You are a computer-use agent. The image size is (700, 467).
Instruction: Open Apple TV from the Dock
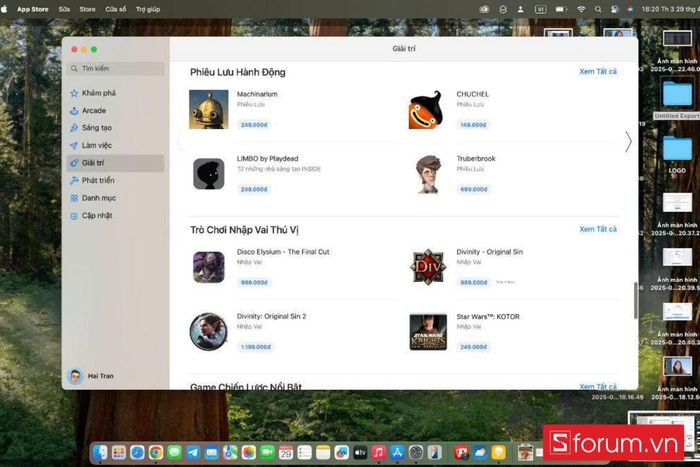pos(360,453)
